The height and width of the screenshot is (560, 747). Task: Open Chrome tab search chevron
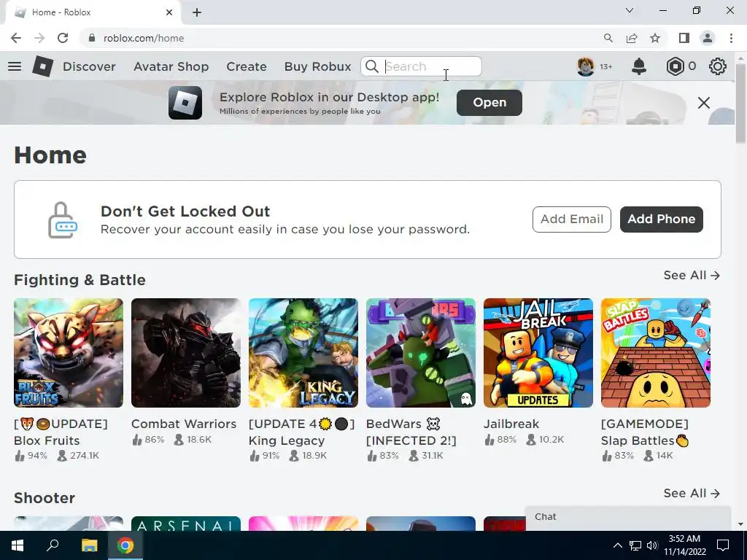point(630,10)
